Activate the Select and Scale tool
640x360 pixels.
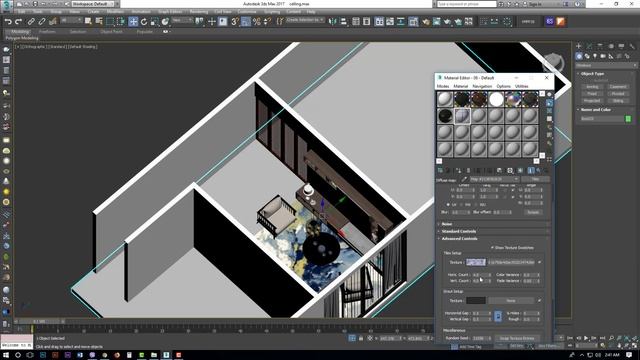click(154, 22)
